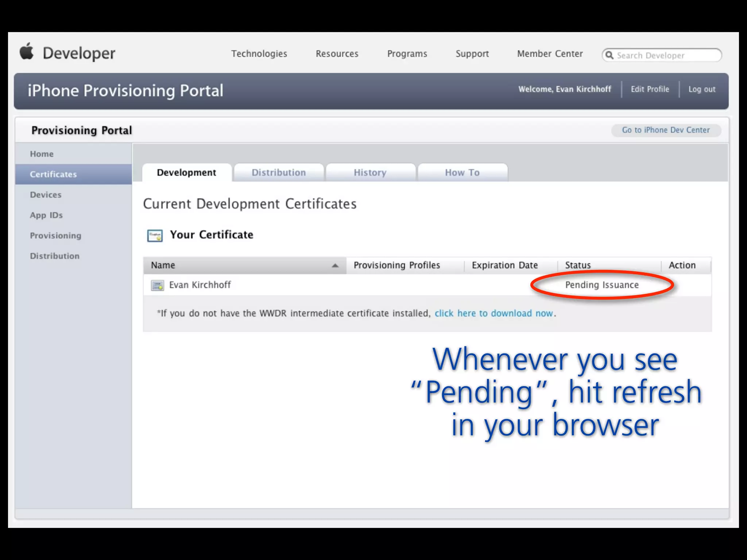Open the Resources menu

pos(337,54)
